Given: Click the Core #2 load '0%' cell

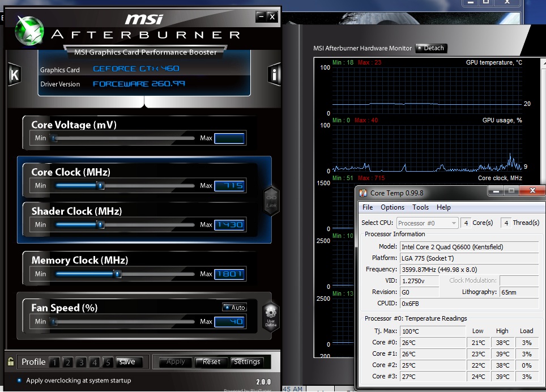Looking at the screenshot, I should 527,365.
